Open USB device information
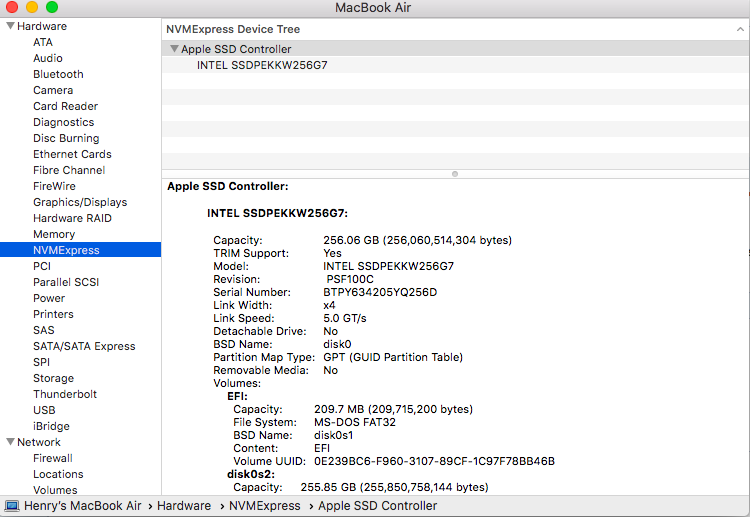Viewport: 750px width, 517px height. point(44,410)
